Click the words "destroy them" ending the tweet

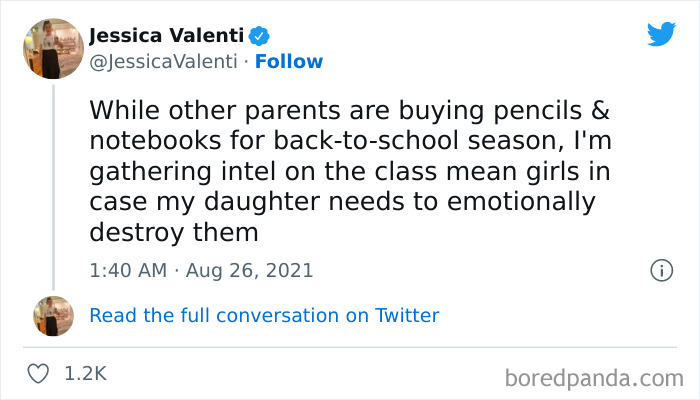tap(175, 232)
